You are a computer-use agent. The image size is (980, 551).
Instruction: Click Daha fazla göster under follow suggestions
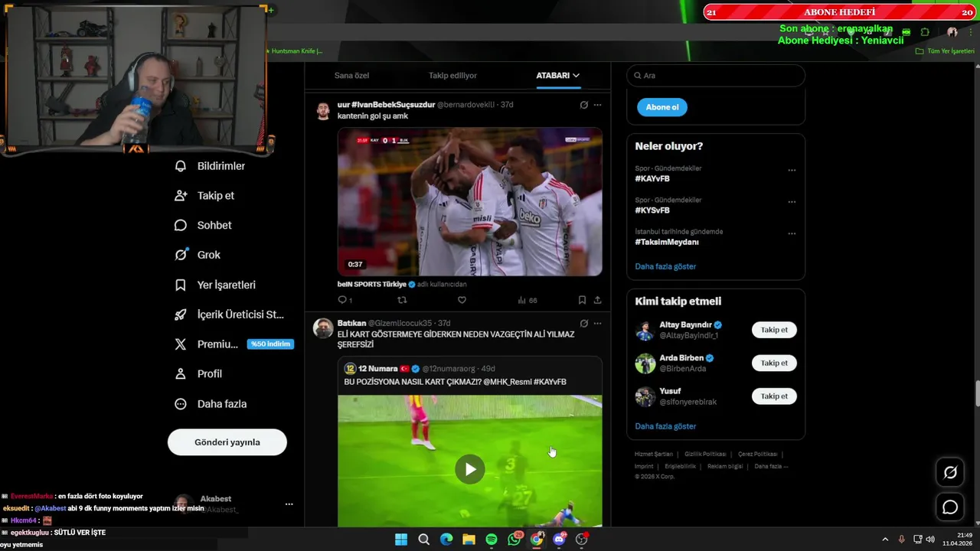coord(665,426)
